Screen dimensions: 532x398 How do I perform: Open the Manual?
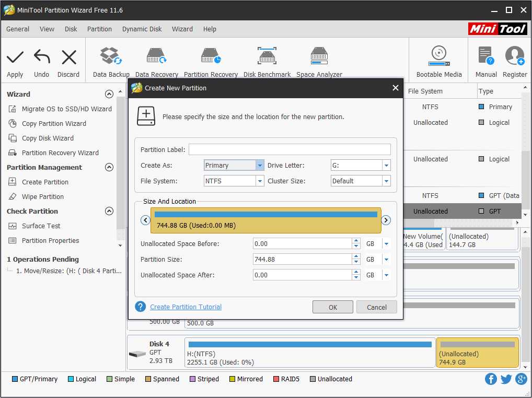(486, 62)
